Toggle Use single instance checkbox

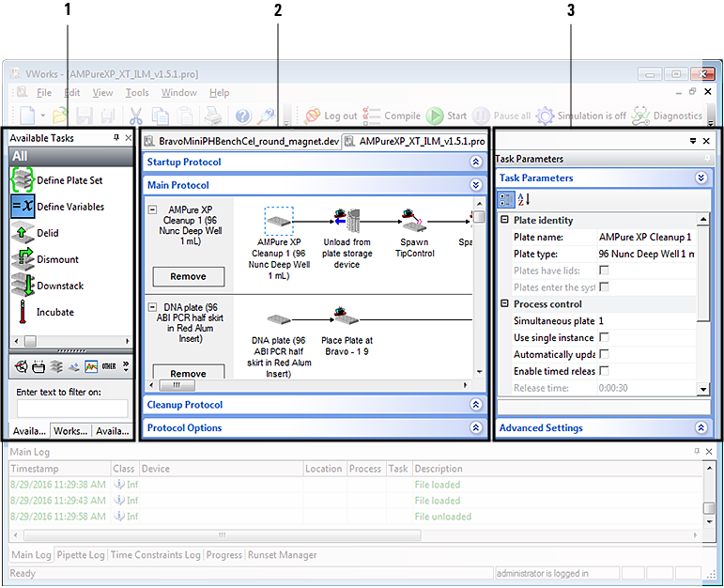[604, 337]
